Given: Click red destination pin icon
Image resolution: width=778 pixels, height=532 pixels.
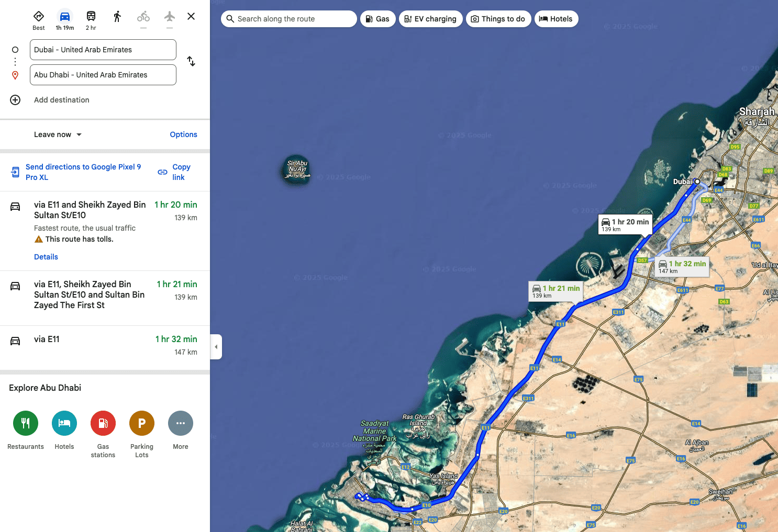Looking at the screenshot, I should pyautogui.click(x=15, y=75).
